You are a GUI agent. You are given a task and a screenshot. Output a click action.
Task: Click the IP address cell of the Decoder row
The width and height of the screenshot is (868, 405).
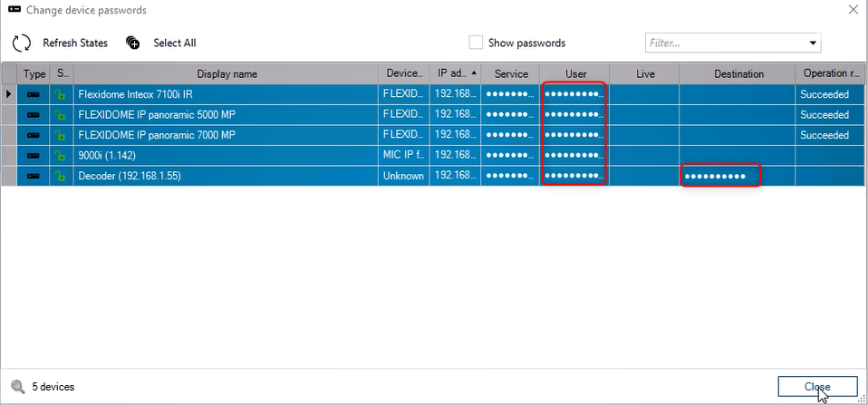point(455,176)
